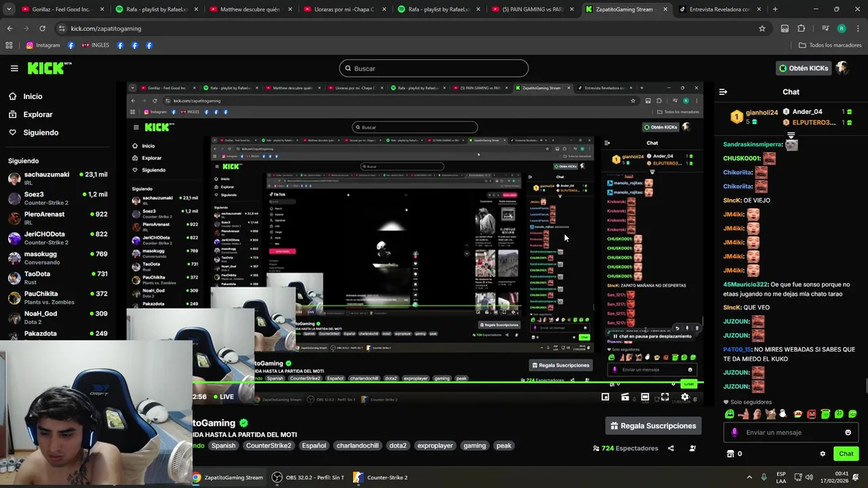868x488 pixels.
Task: Open PauChikita channel avatar
Action: coord(14,298)
